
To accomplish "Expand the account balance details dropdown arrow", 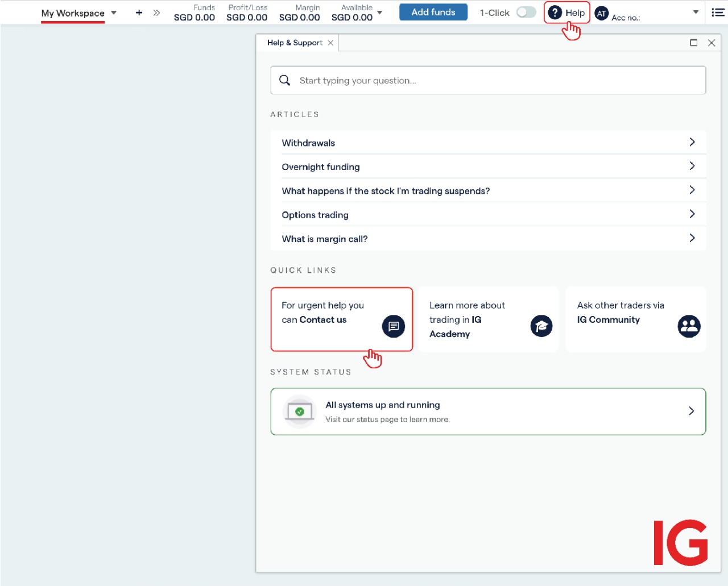I will pos(380,13).
